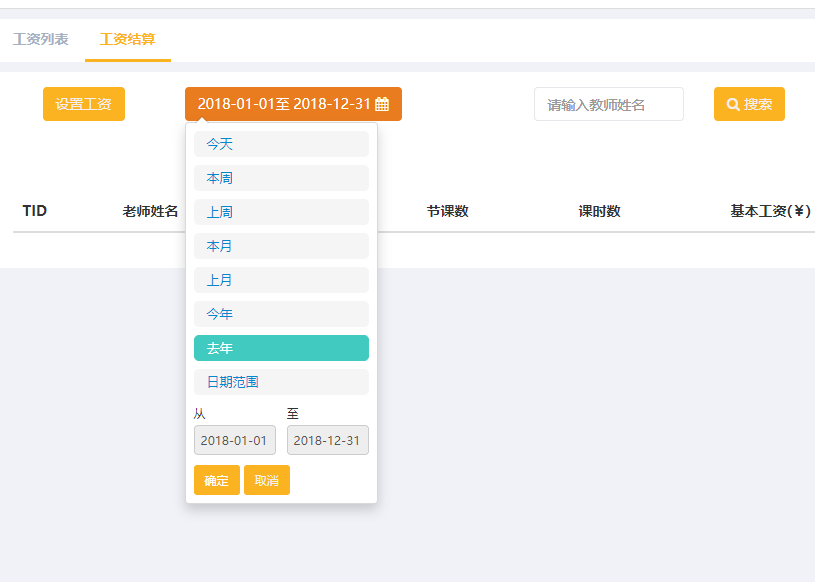Click the 基本工资(¥) column header
This screenshot has height=582, width=815.
click(770, 211)
